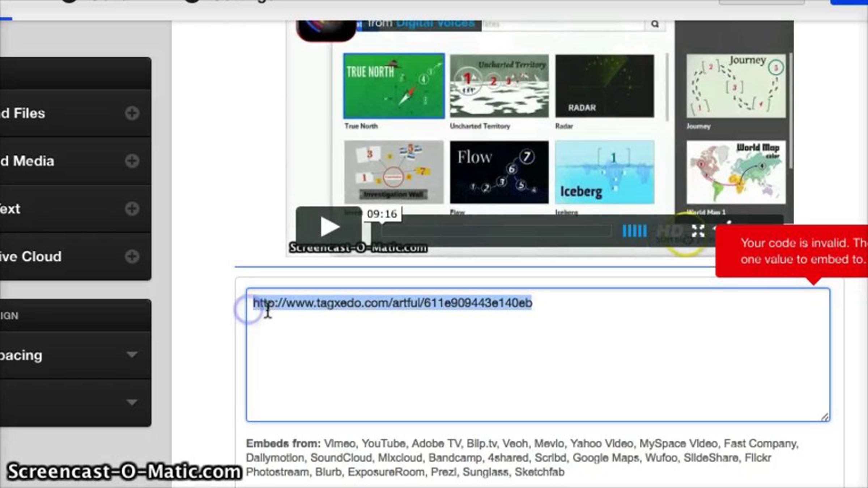Click the video progress bar
Screen dimensions: 868x488
pos(496,231)
